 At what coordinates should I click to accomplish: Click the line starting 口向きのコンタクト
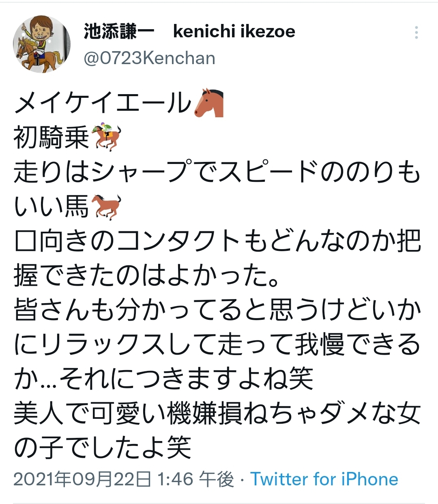pyautogui.click(x=217, y=241)
